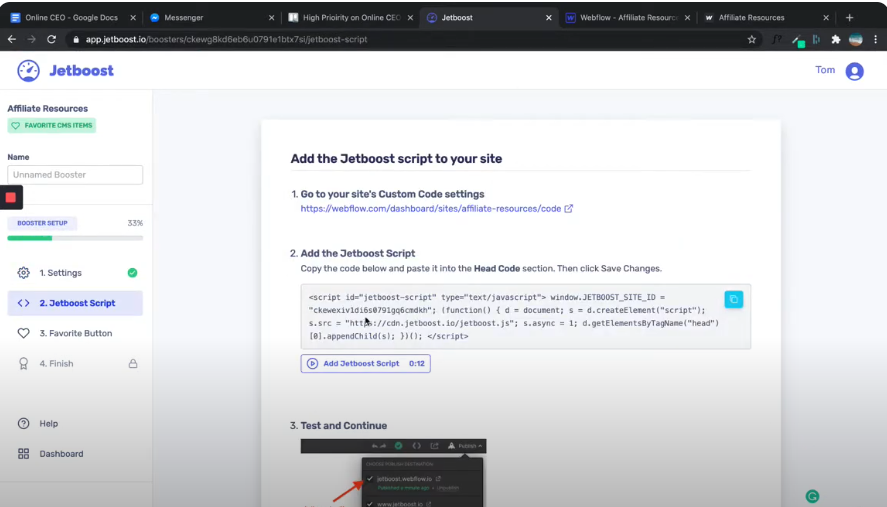Copy the script with the clipboard icon
The height and width of the screenshot is (507, 887).
click(734, 299)
